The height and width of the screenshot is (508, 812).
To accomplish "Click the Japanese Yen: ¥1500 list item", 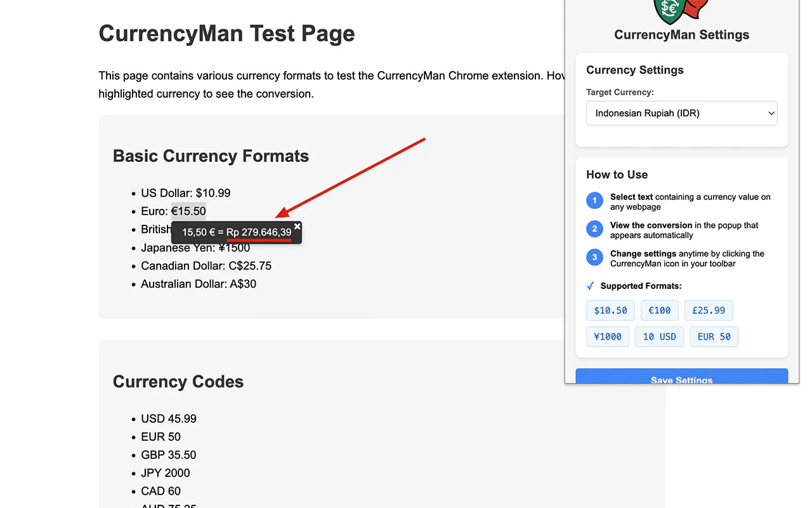I will [195, 248].
